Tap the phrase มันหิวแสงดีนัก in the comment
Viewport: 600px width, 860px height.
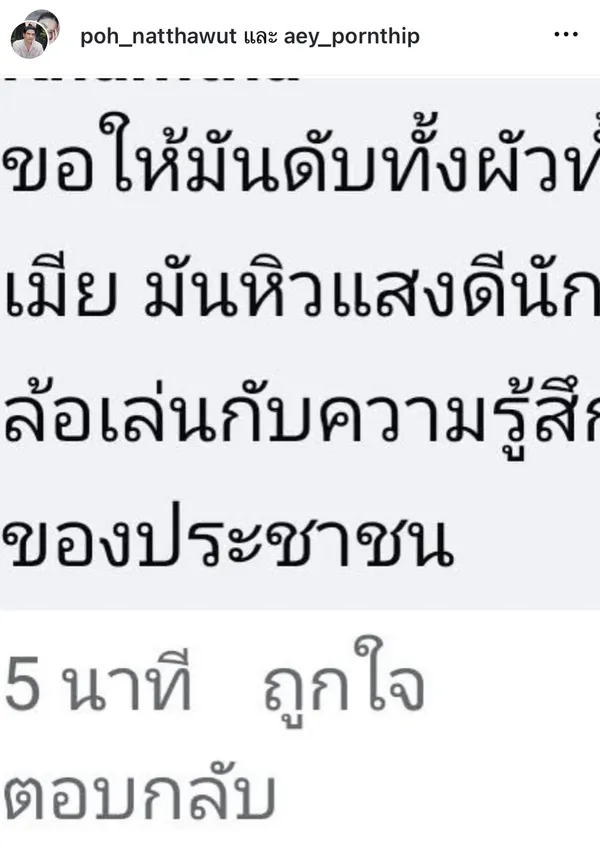[372, 292]
